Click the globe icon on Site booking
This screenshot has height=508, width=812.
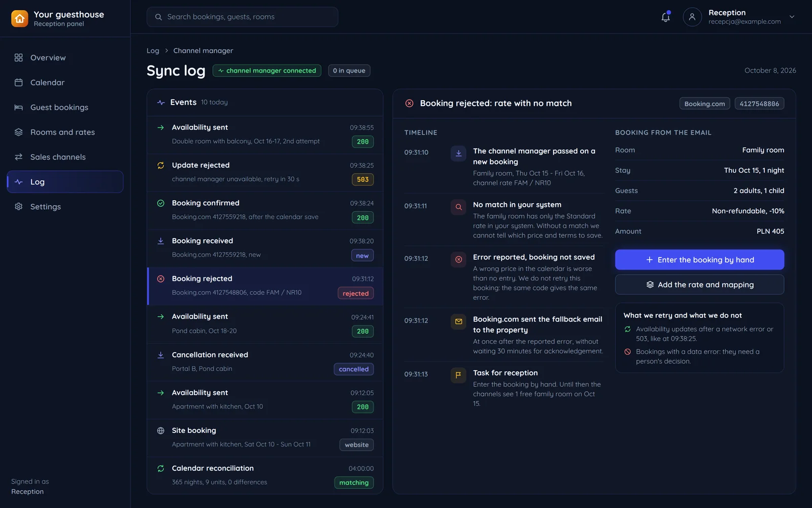161,431
